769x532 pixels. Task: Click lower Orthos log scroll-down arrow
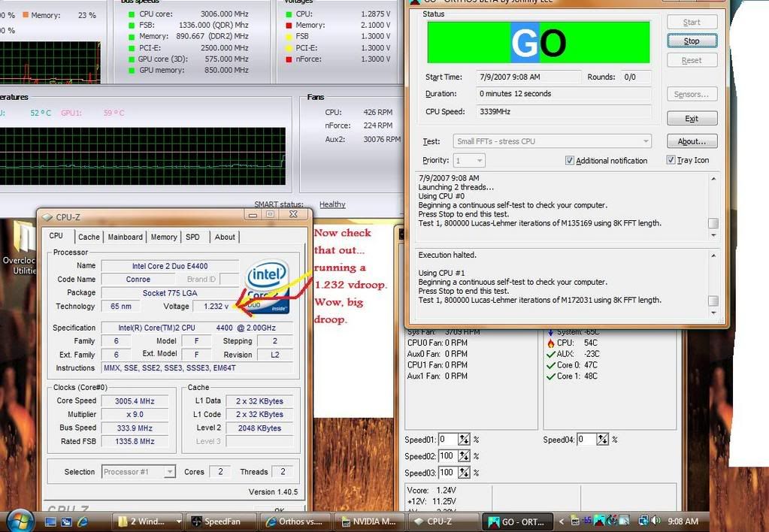pos(713,313)
